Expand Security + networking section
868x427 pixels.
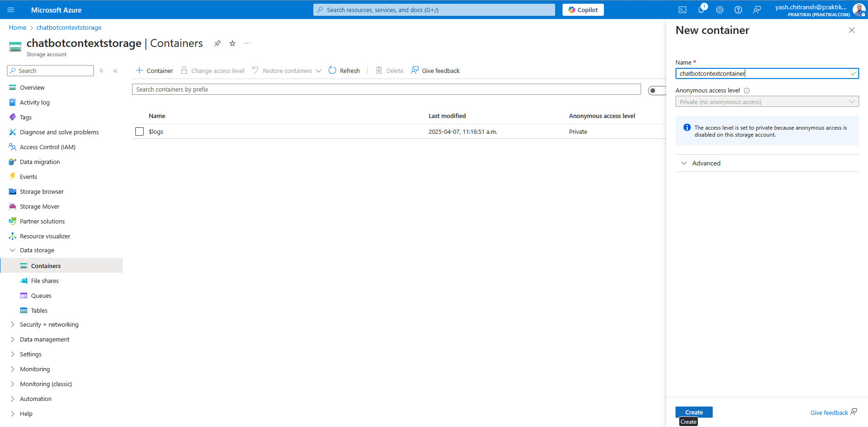tap(49, 324)
